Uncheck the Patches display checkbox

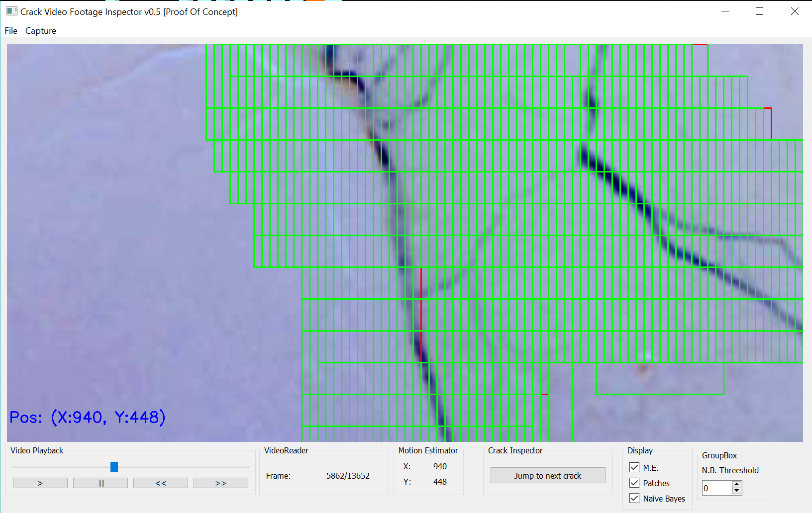click(634, 483)
